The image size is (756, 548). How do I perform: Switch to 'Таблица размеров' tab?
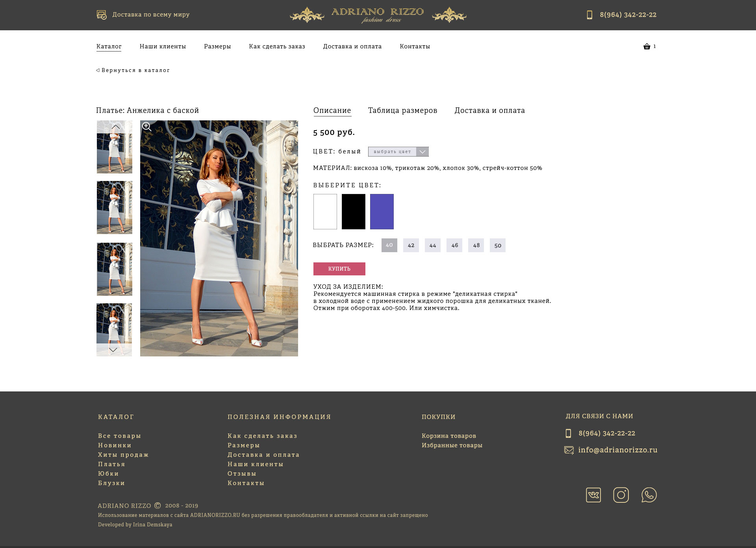pyautogui.click(x=402, y=111)
